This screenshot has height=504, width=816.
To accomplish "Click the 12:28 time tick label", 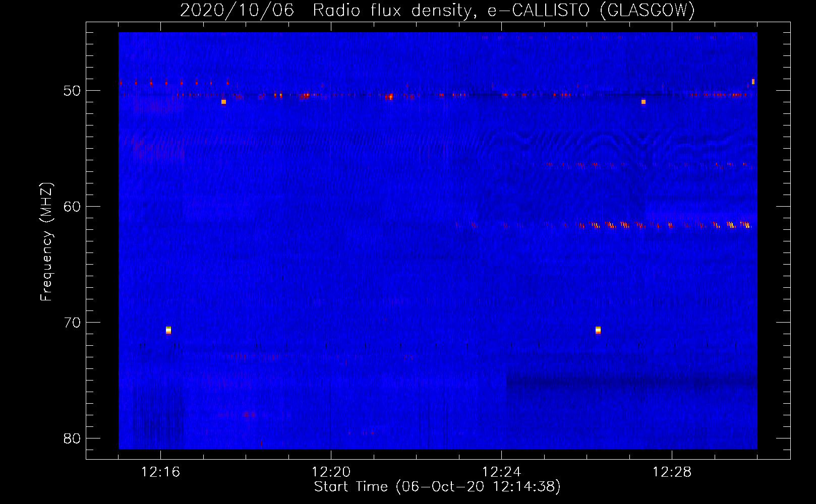I will coord(672,472).
